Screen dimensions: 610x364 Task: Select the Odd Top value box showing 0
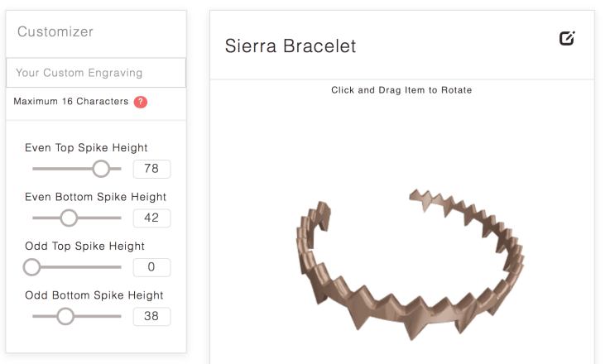tap(151, 267)
